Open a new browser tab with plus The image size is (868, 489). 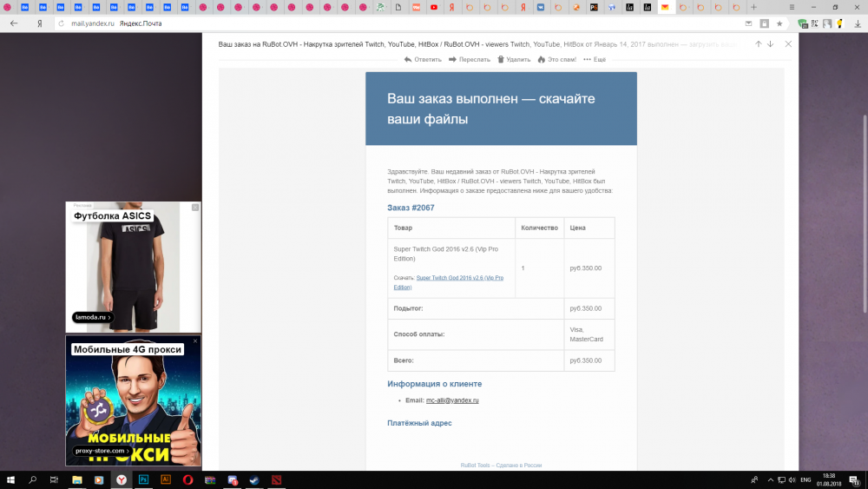(x=753, y=7)
